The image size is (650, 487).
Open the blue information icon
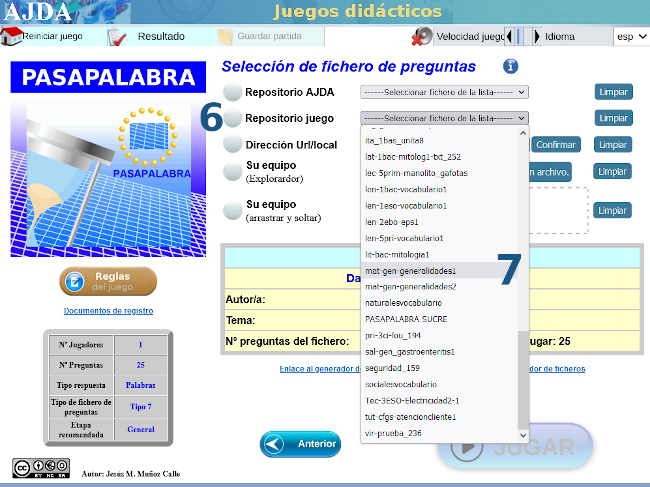(510, 67)
